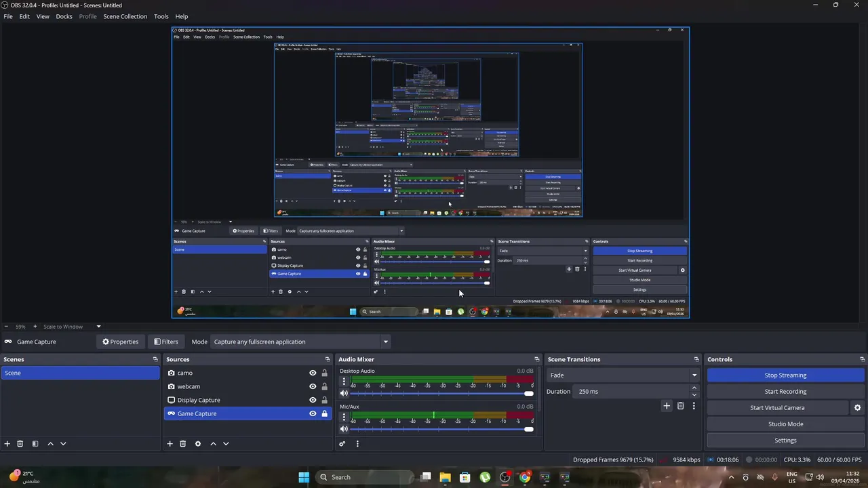Screen dimensions: 868x488
Task: Pop out the Scenes dock
Action: tap(155, 359)
